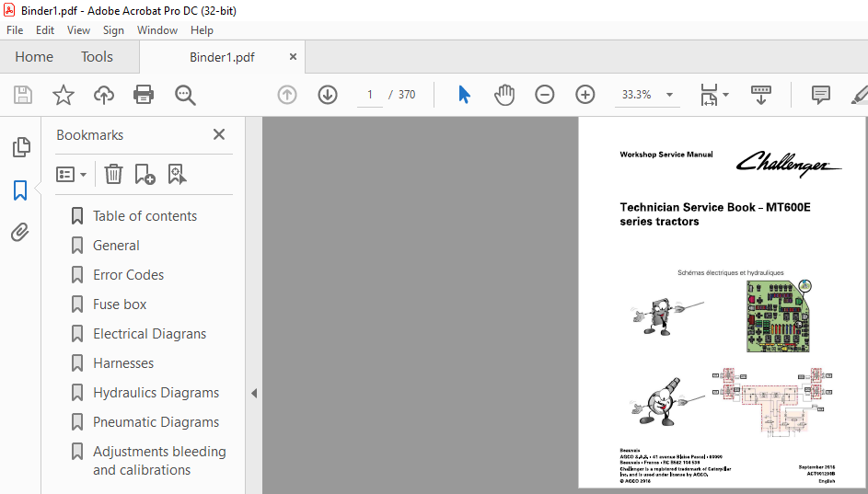The width and height of the screenshot is (868, 494).
Task: Click the fit page width icon
Action: click(x=709, y=95)
